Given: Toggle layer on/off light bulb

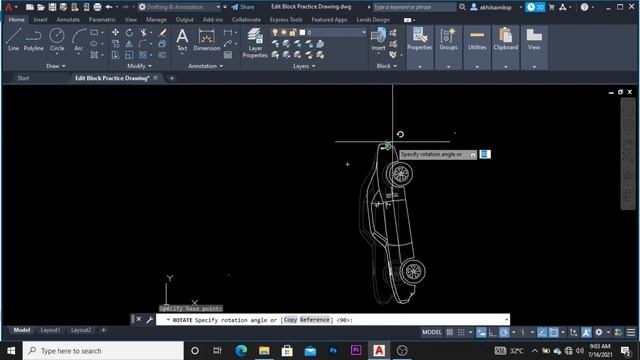Looking at the screenshot, I should (275, 32).
